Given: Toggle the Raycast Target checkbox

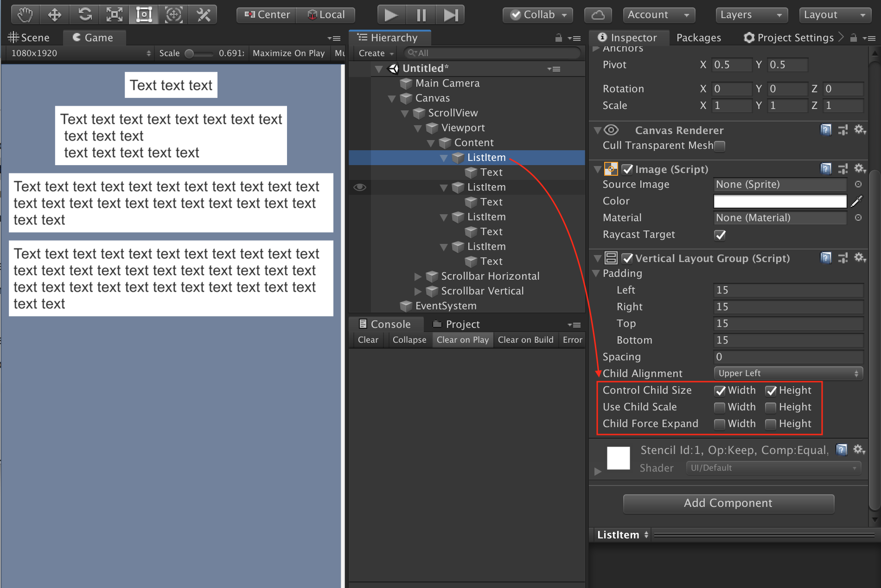Looking at the screenshot, I should [720, 235].
